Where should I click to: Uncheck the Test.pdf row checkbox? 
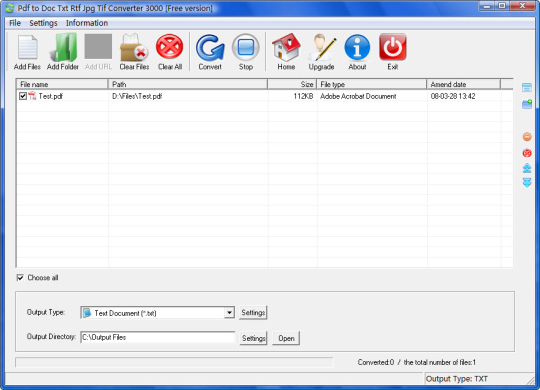(x=23, y=96)
